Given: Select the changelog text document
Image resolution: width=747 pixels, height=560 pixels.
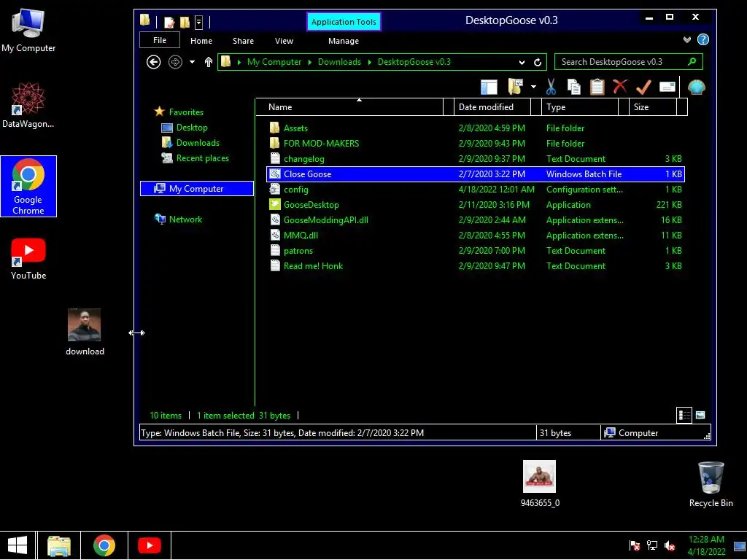Looking at the screenshot, I should point(476,158).
